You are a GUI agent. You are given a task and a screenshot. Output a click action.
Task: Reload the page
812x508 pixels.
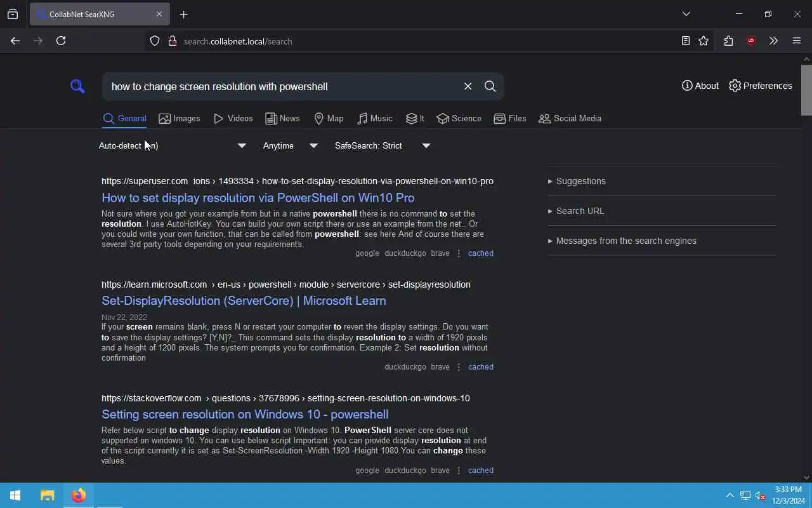point(61,41)
